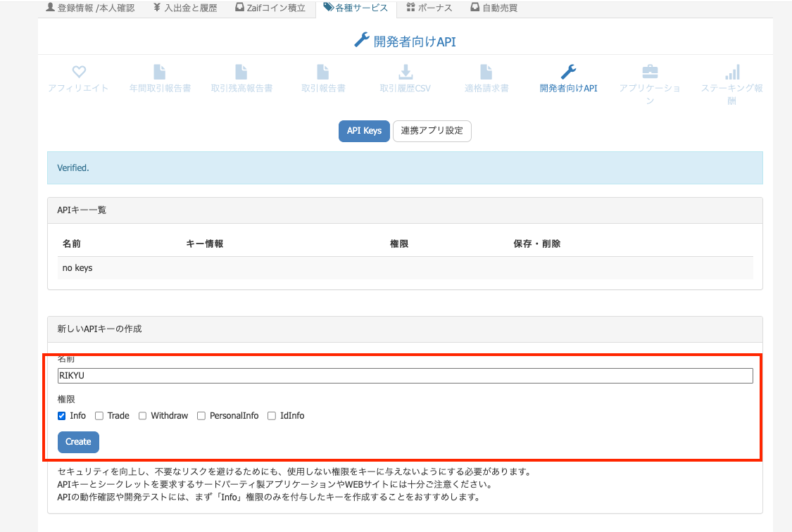792x532 pixels.
Task: Enable the Withdraw permission checkbox
Action: pos(143,416)
